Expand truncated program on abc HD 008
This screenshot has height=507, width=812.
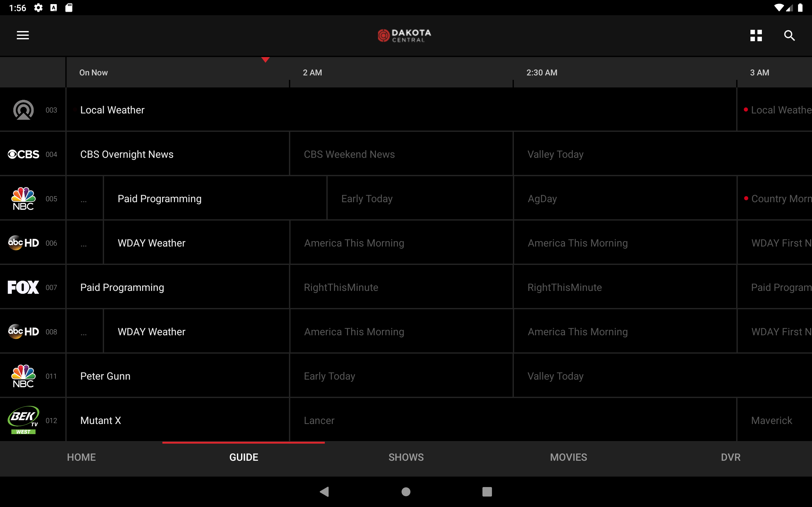pyautogui.click(x=84, y=331)
